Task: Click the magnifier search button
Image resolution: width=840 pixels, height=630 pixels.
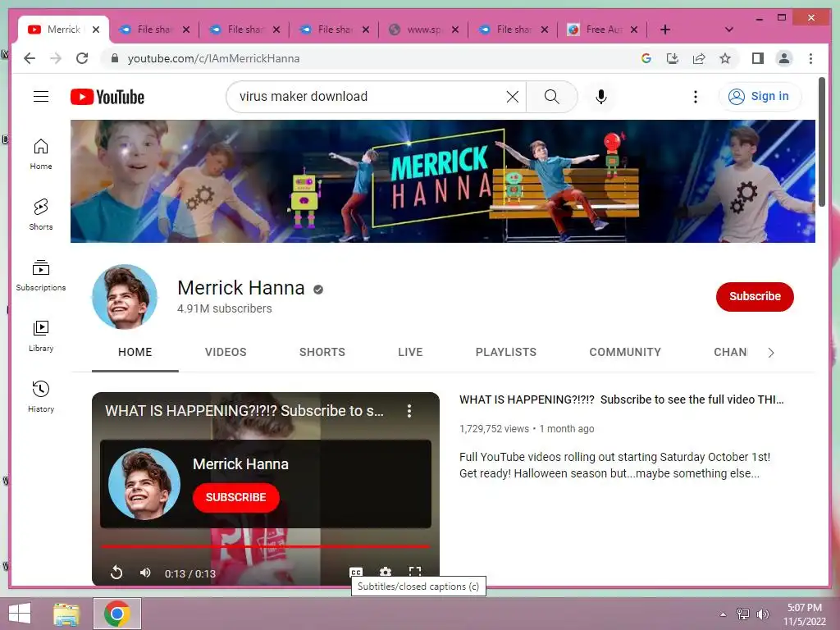Action: coord(551,97)
